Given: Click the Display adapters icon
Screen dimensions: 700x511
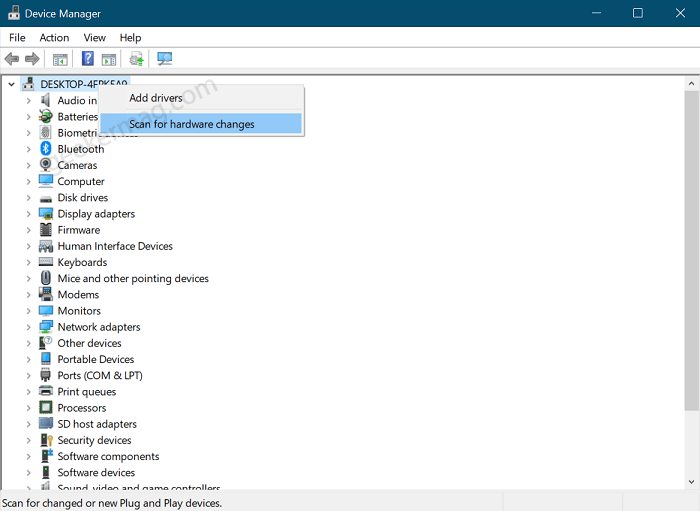Looking at the screenshot, I should [46, 213].
